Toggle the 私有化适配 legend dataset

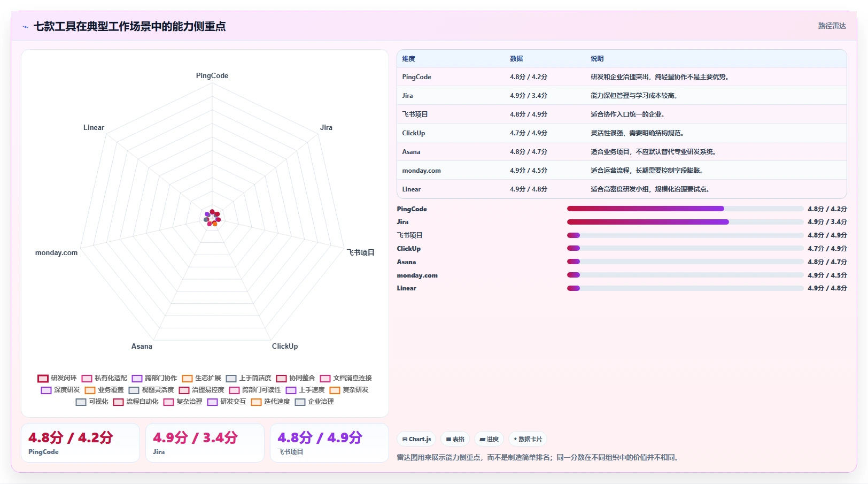[x=104, y=378]
